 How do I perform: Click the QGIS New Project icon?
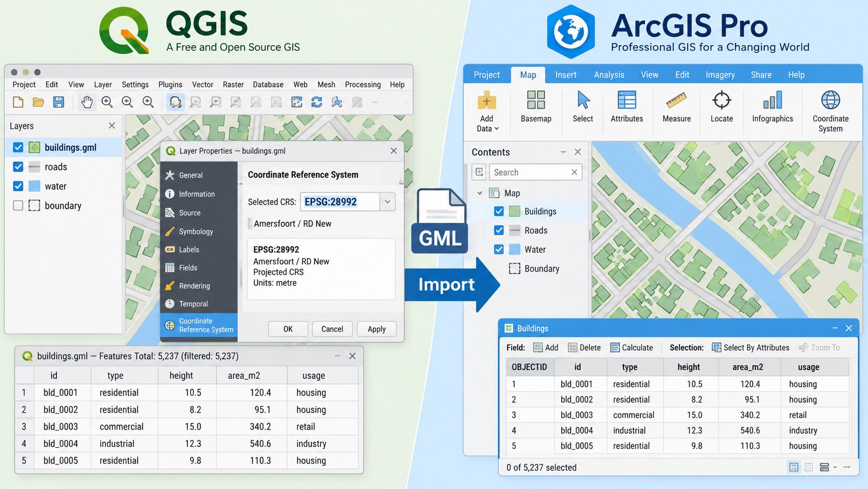[x=18, y=102]
